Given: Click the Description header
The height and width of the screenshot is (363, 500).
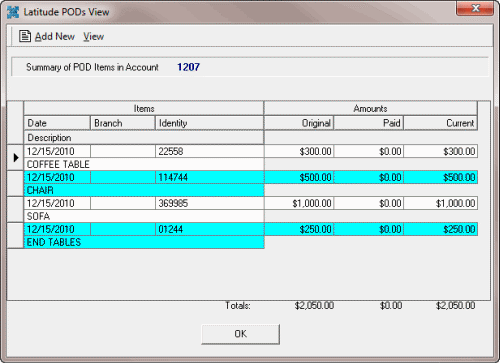Looking at the screenshot, I should point(144,138).
